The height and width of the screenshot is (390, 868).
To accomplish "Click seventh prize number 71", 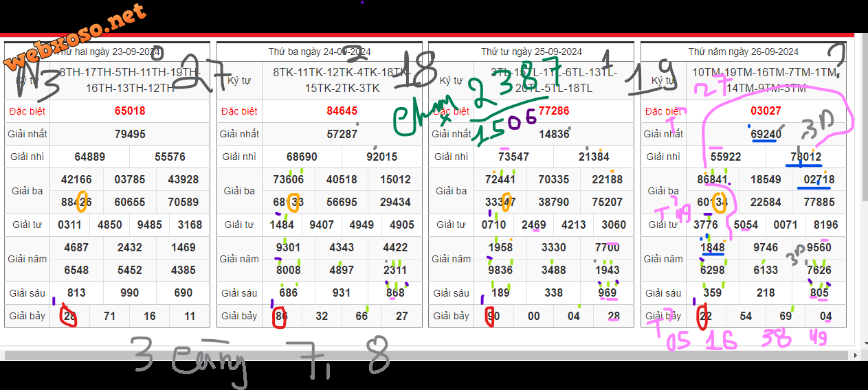I will coord(110,316).
